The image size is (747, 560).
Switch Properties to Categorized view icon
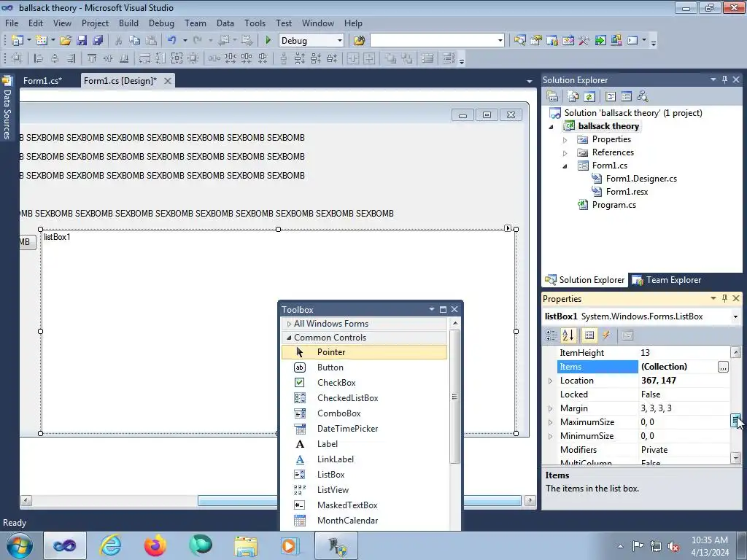click(x=551, y=335)
